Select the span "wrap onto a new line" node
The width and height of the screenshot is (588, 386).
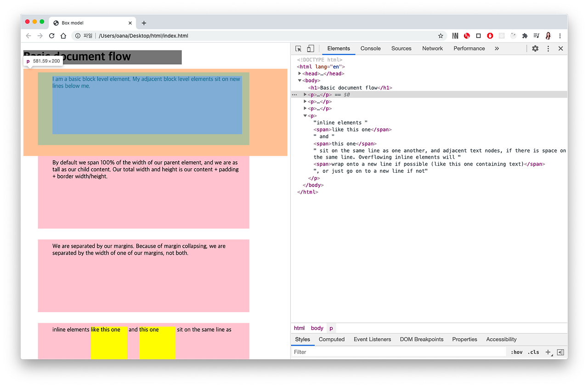[429, 164]
